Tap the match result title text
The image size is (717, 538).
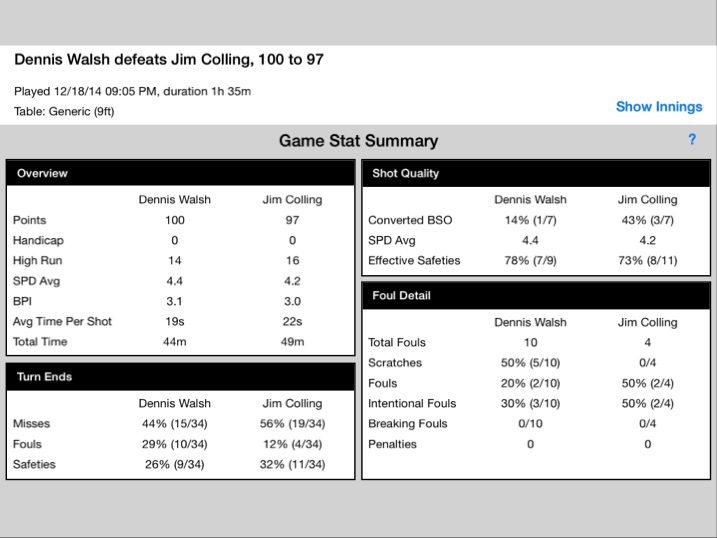click(169, 59)
